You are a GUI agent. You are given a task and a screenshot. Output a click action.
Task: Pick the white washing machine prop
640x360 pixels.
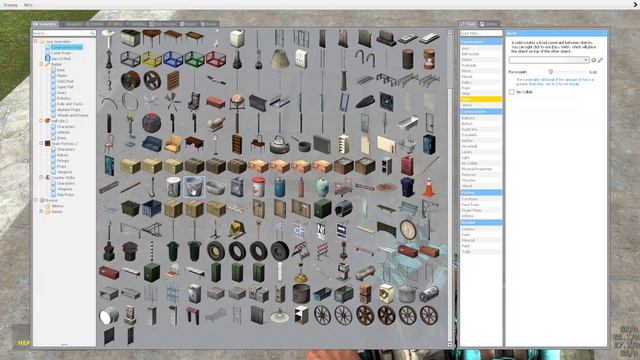(386, 294)
